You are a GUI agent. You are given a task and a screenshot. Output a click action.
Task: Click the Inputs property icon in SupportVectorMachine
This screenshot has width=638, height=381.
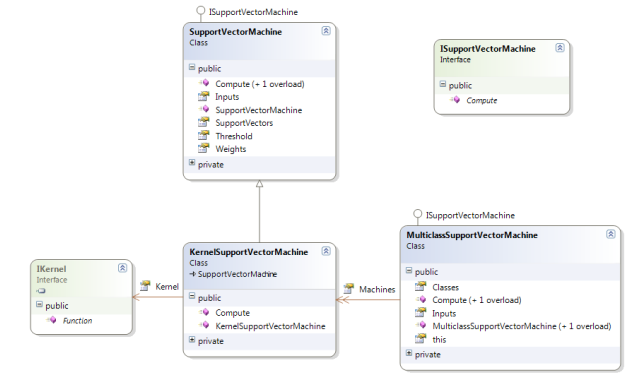(x=203, y=96)
